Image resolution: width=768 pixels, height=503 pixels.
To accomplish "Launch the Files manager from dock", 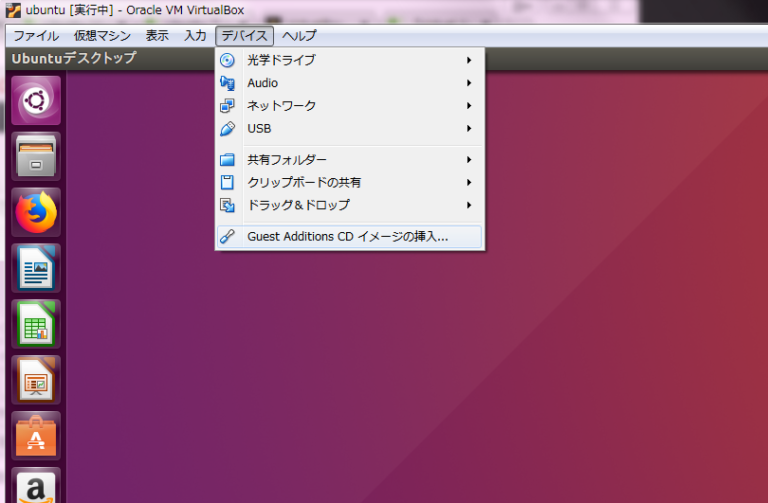I will click(36, 156).
